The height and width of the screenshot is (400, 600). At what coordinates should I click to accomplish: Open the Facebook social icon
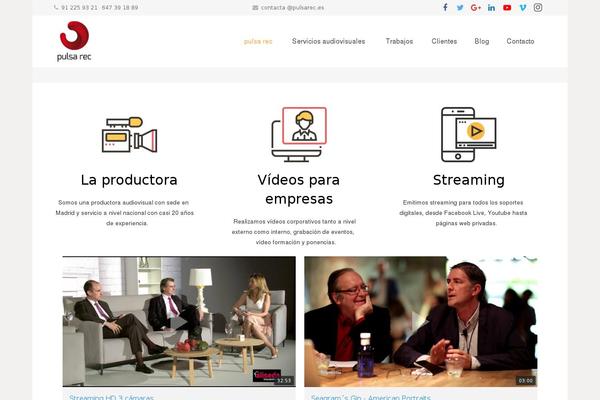coord(445,7)
